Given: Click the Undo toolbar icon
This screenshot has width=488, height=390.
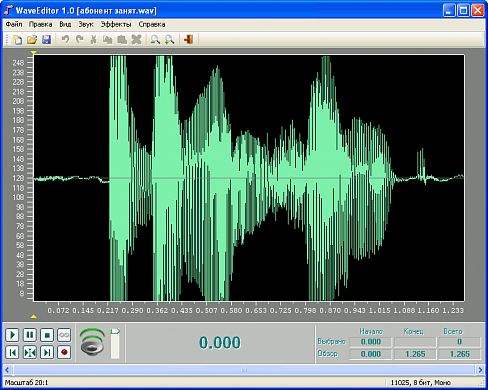Looking at the screenshot, I should coord(65,40).
